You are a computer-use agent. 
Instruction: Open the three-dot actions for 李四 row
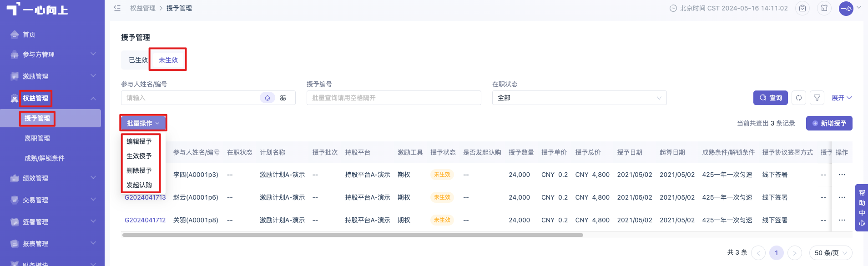pos(842,175)
